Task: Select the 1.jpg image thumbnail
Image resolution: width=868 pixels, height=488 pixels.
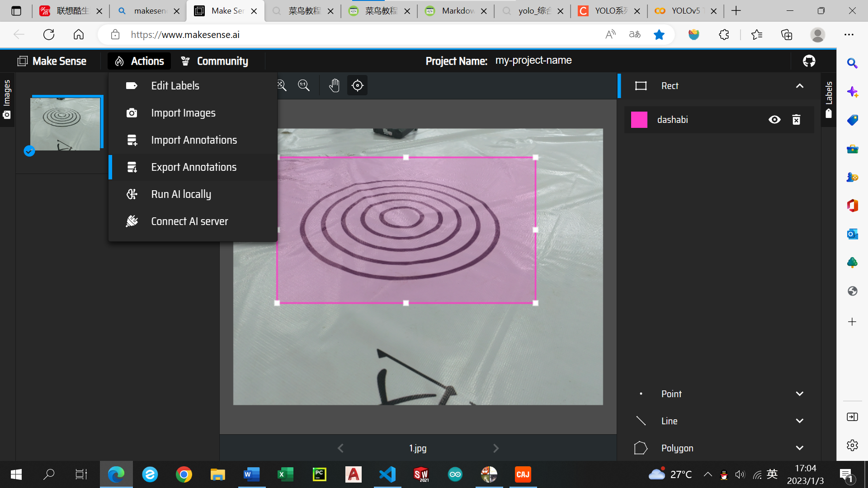Action: (x=66, y=124)
